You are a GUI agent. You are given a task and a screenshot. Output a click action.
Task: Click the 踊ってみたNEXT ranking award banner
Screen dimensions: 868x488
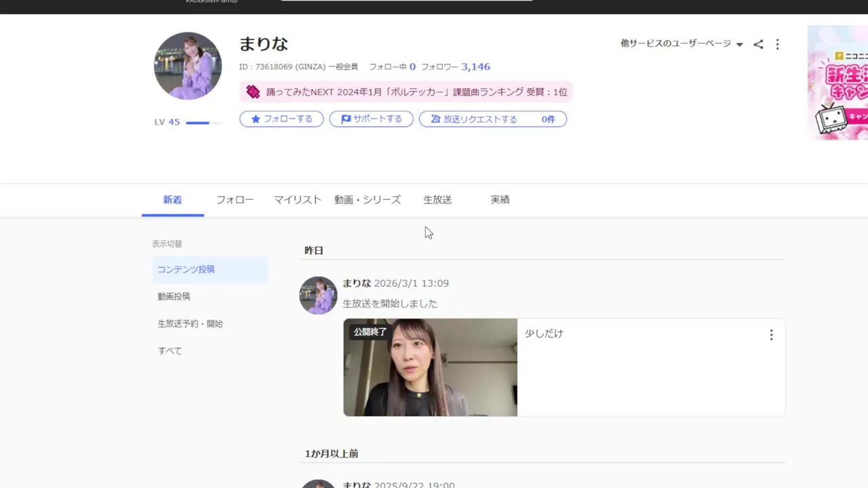click(406, 91)
